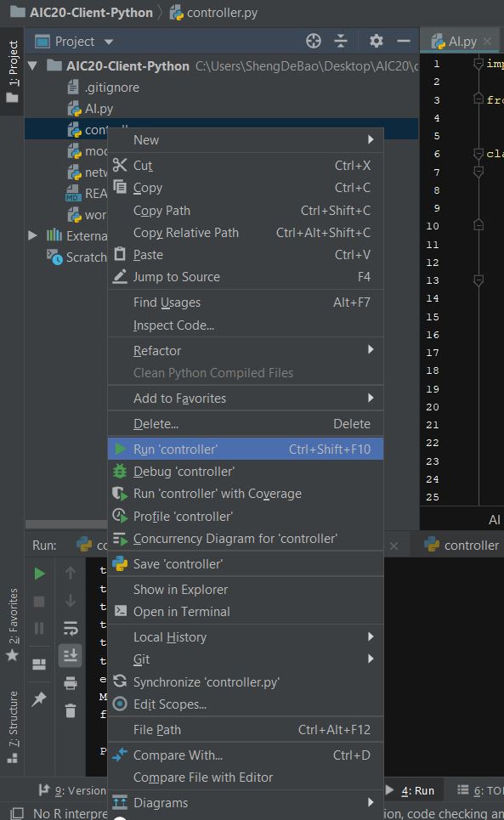
Task: Select Concurrency Diagram for 'controller'
Action: [x=246, y=538]
